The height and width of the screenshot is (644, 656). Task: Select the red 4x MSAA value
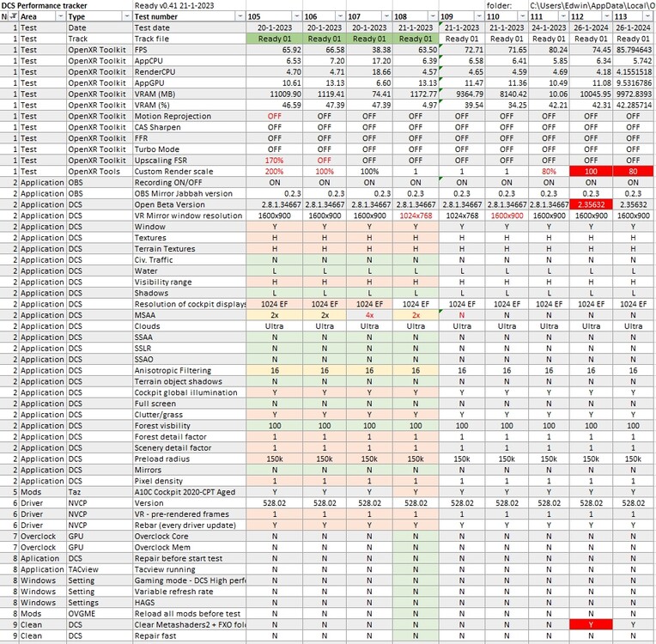click(369, 315)
